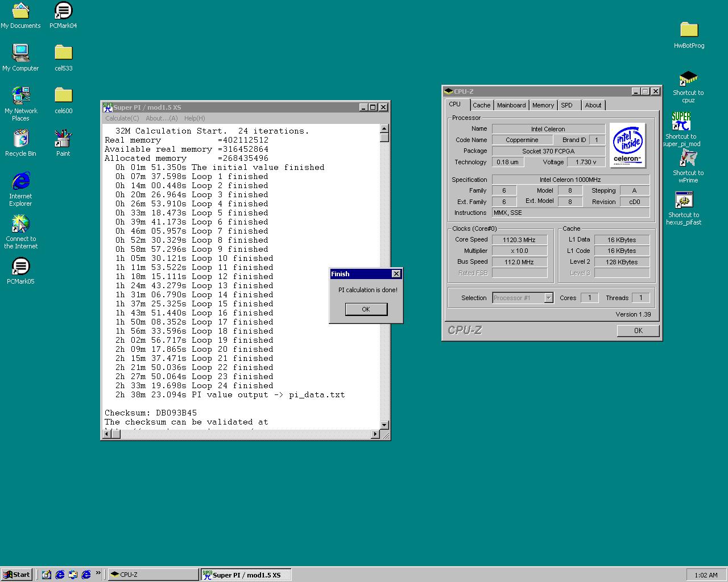The image size is (728, 582).
Task: Click the Coppermine code name field
Action: click(x=522, y=140)
